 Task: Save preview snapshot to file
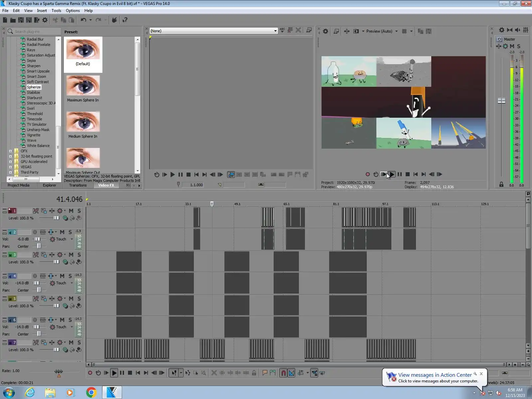point(429,31)
